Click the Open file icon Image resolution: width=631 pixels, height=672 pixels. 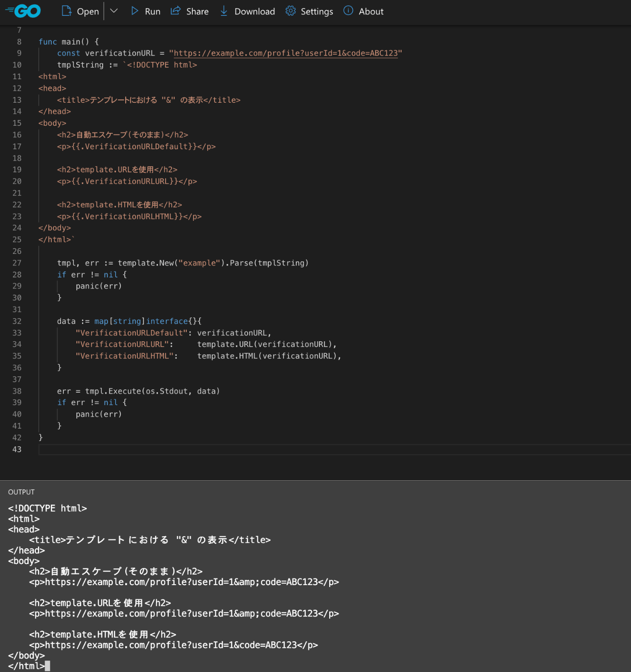(66, 11)
